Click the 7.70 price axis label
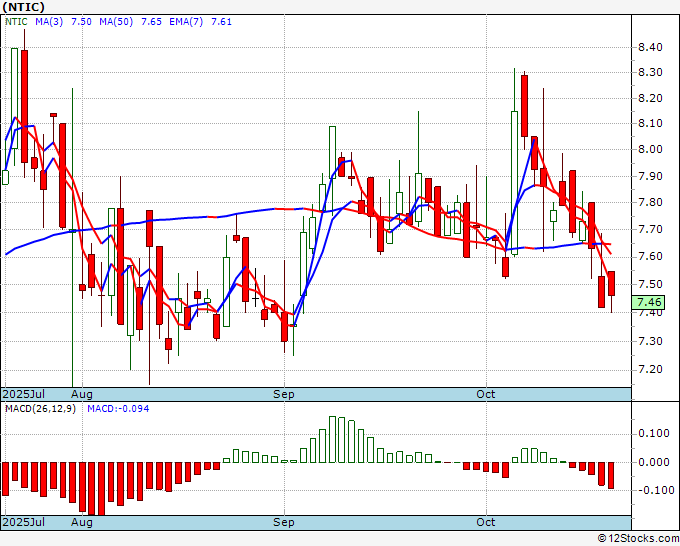This screenshot has width=680, height=546. 650,229
